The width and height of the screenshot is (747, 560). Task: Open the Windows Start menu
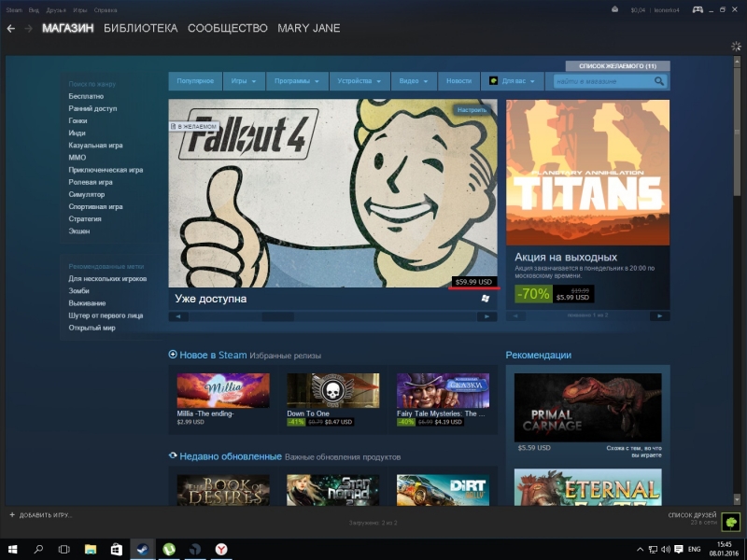[x=12, y=550]
